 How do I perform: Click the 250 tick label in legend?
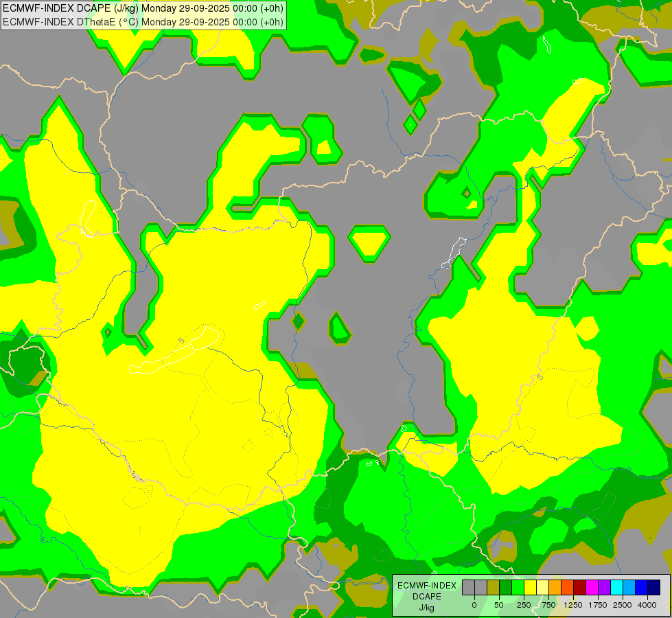coord(524,605)
